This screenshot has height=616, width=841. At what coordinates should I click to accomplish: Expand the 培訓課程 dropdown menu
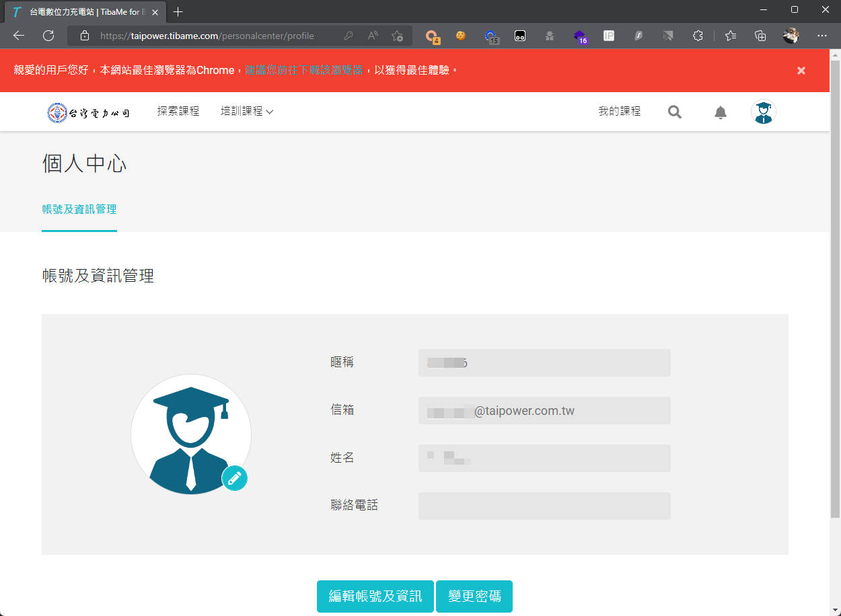(x=247, y=111)
